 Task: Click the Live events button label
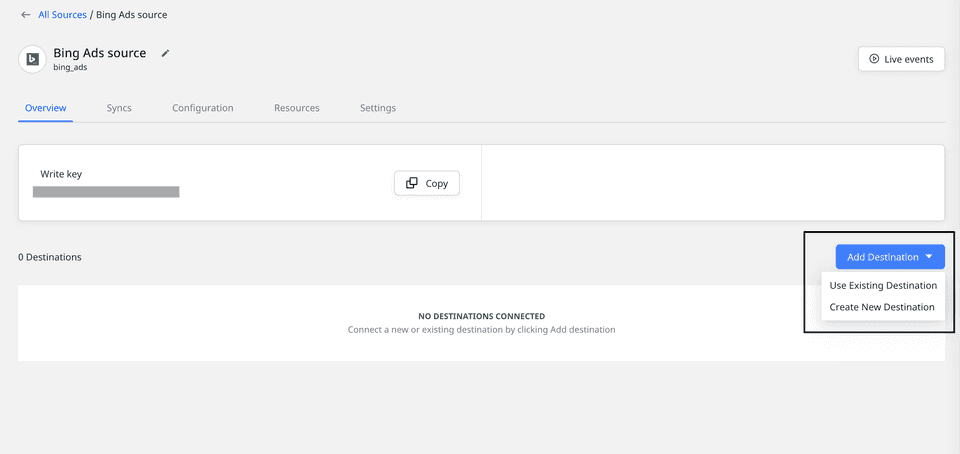(x=908, y=59)
